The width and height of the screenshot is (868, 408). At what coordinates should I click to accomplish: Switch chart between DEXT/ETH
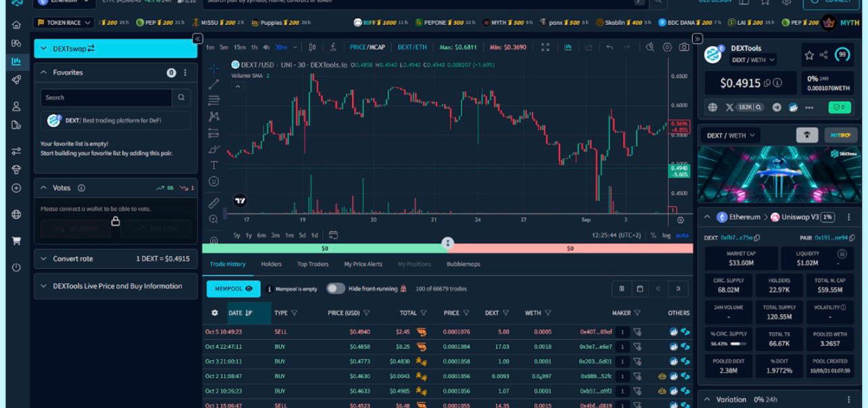coord(412,47)
